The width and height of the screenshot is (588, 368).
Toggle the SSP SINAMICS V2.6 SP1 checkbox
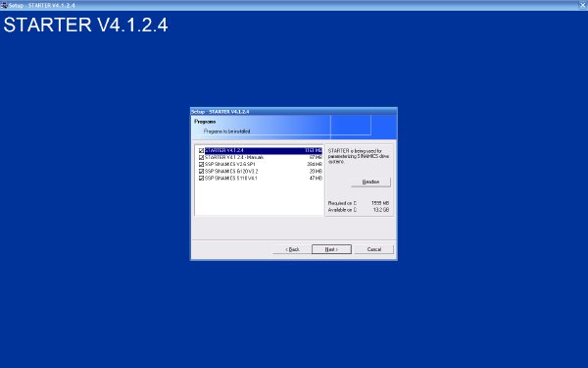(x=201, y=165)
